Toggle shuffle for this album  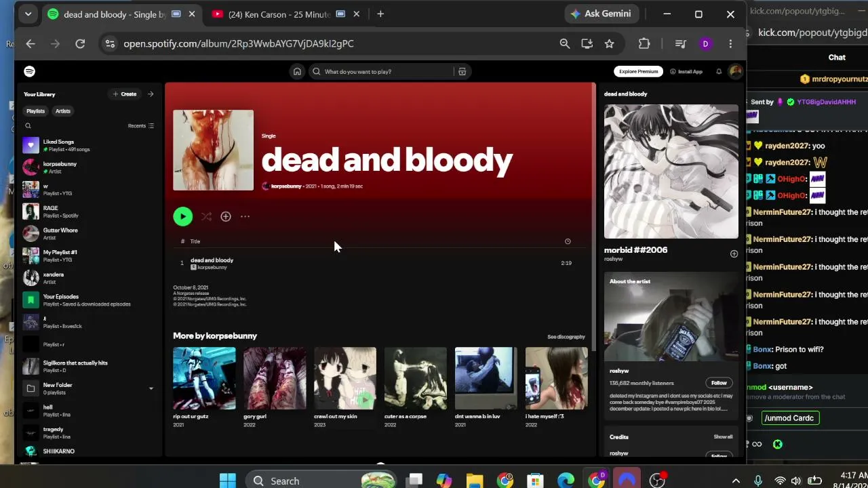click(206, 216)
